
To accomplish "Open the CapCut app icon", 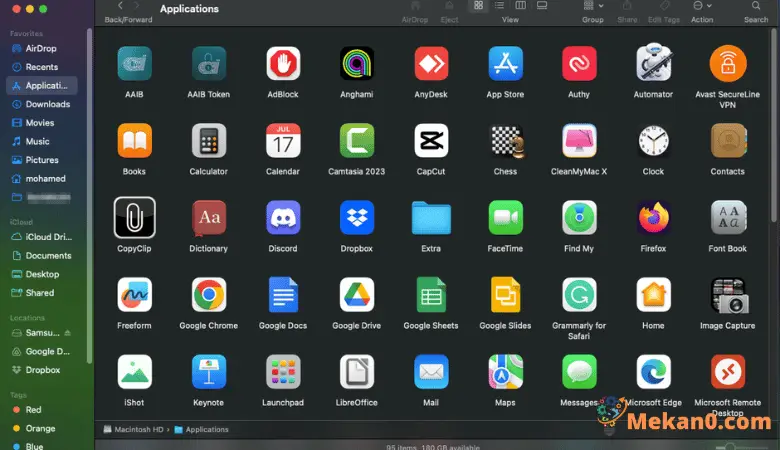I will tap(431, 141).
